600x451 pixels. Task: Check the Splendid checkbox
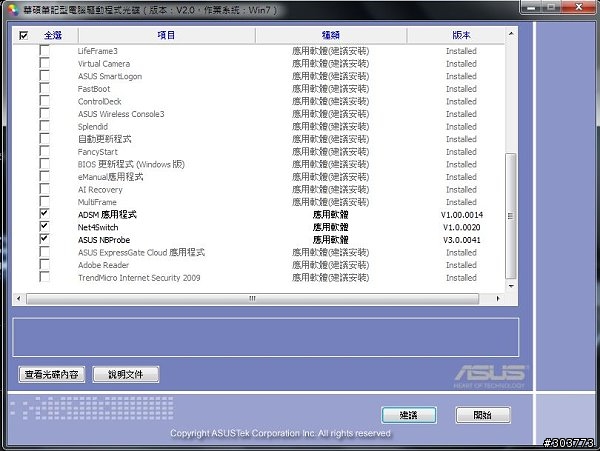pyautogui.click(x=44, y=126)
